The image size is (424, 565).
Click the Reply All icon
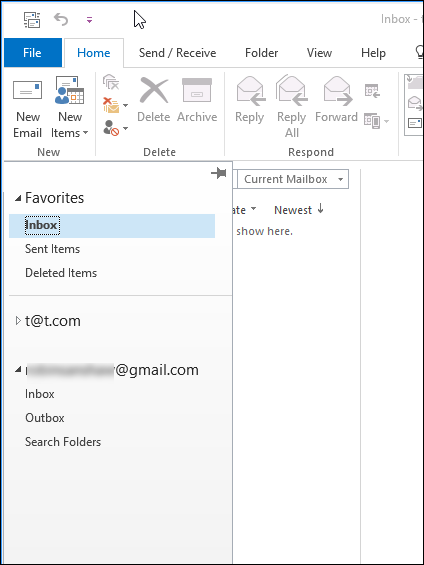(x=292, y=91)
